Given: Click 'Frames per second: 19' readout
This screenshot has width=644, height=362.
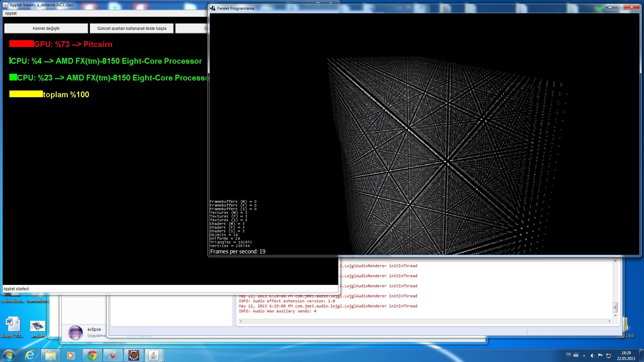Looking at the screenshot, I should 237,251.
